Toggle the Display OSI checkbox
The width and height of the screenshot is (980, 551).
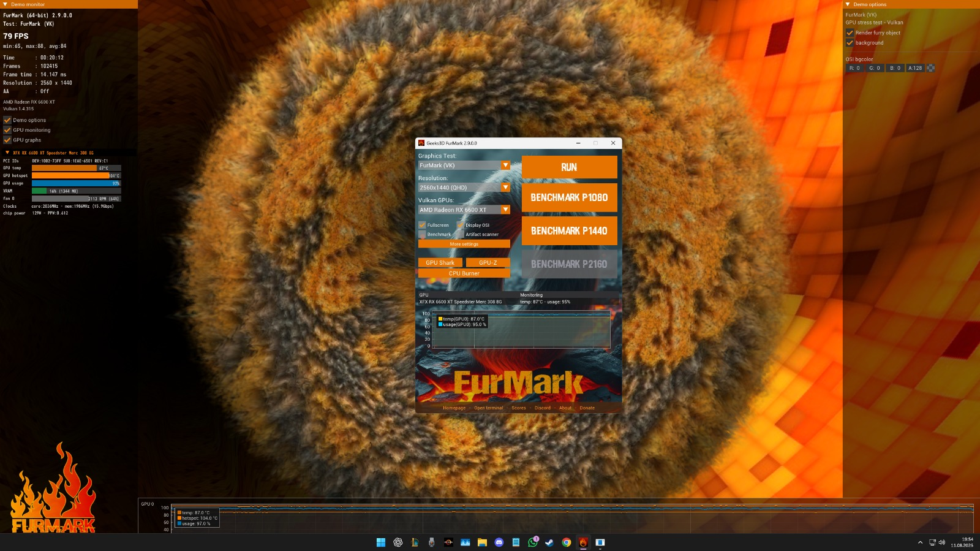click(x=460, y=225)
